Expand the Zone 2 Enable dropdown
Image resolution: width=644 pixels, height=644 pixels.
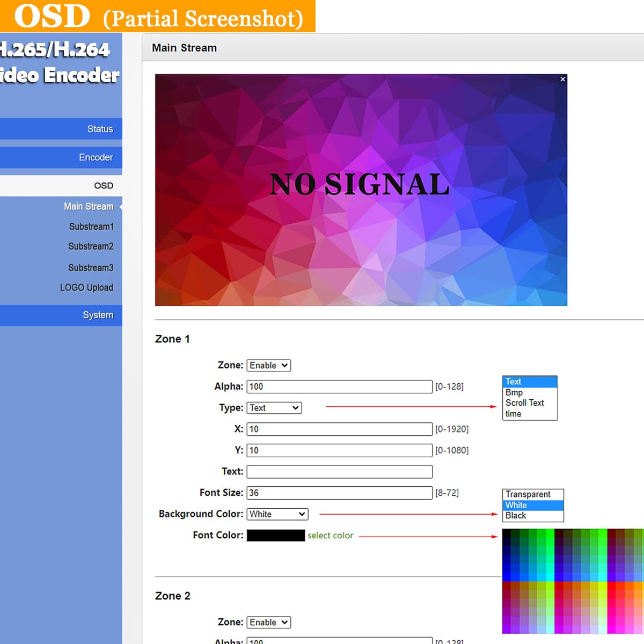[x=269, y=623]
